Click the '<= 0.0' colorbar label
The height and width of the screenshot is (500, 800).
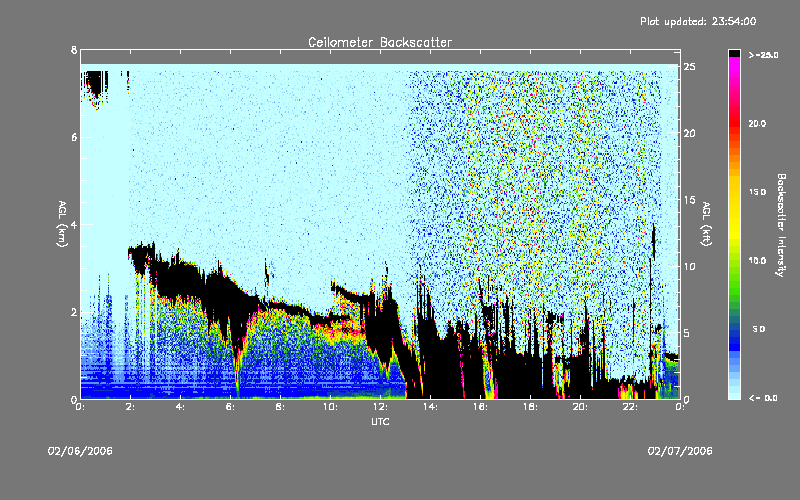click(x=763, y=397)
